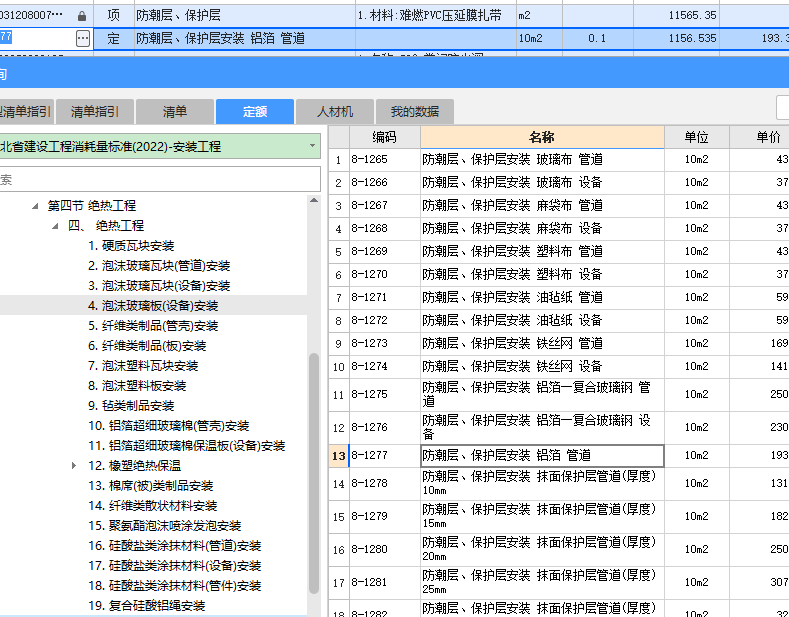Screen dimensions: 789x617
Task: Select code 8-1272 cell
Action: pyautogui.click(x=384, y=320)
